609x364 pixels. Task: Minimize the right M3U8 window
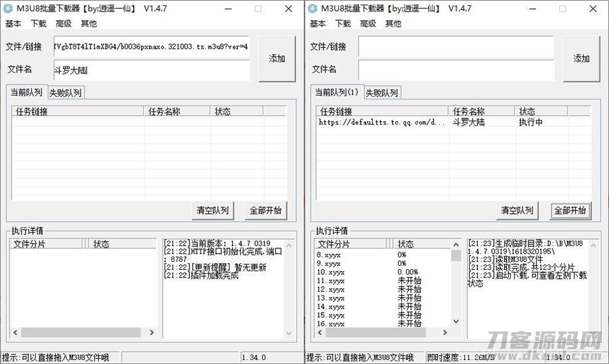[533, 9]
